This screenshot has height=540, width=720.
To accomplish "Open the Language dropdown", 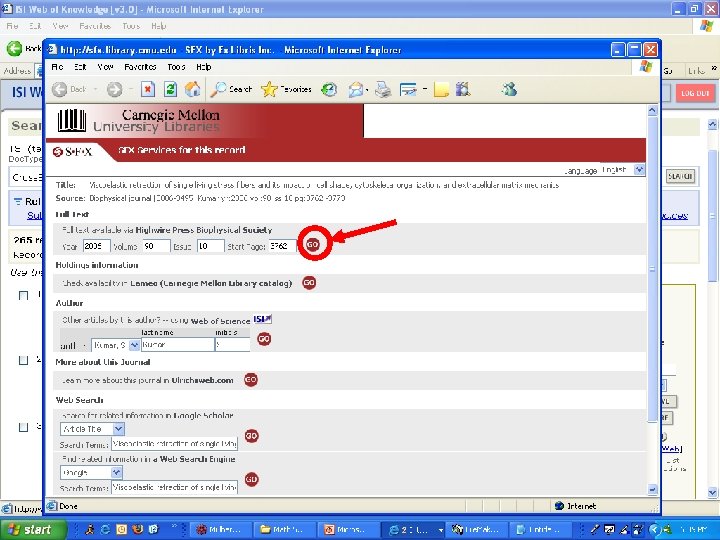I will (639, 170).
